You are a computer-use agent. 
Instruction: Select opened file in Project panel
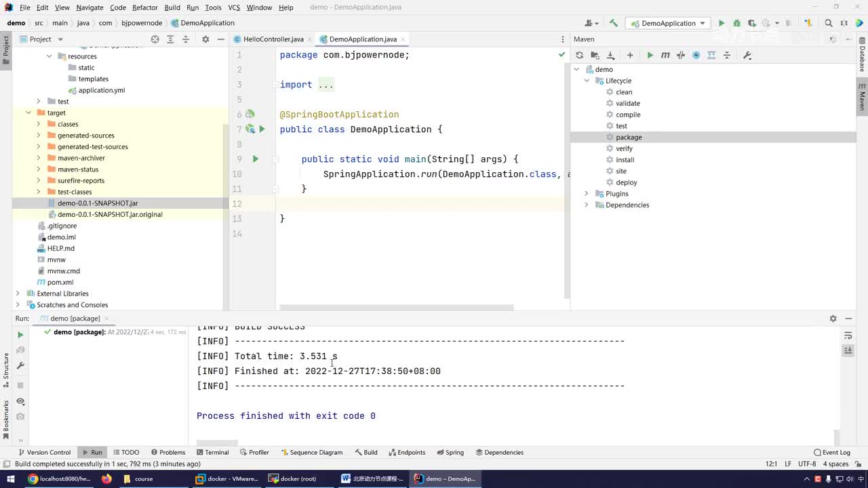(155, 39)
